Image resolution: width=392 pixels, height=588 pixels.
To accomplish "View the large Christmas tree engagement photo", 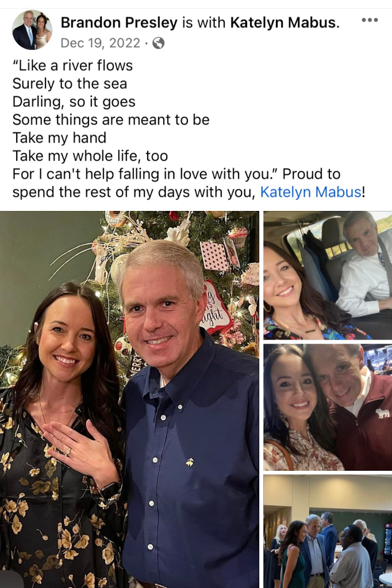I will (x=129, y=399).
